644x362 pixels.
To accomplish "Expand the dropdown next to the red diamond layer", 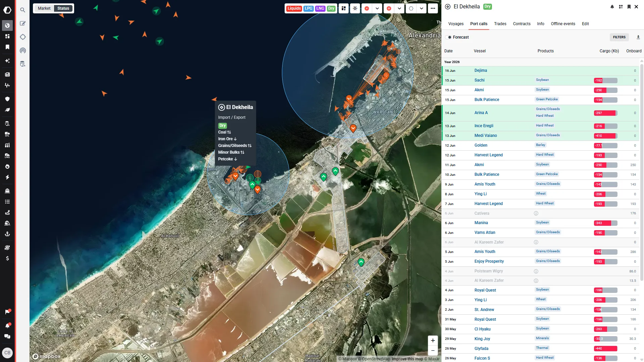I will coord(399,8).
